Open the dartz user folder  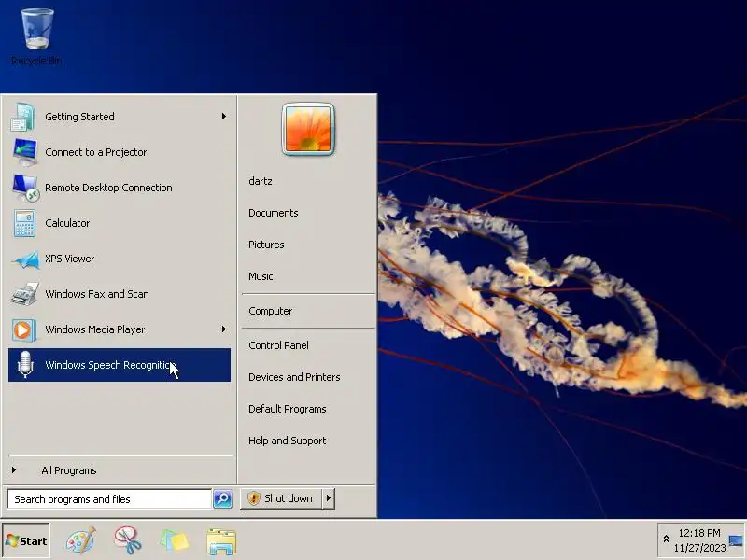261,181
